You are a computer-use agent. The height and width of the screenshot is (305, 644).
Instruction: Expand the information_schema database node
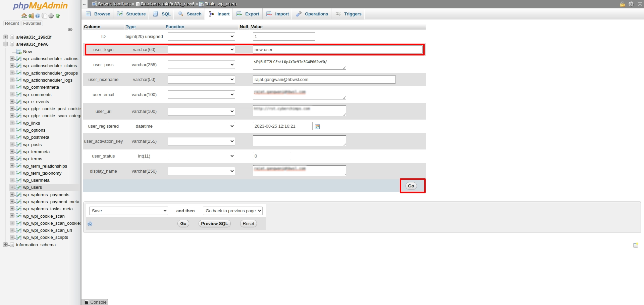pyautogui.click(x=5, y=245)
